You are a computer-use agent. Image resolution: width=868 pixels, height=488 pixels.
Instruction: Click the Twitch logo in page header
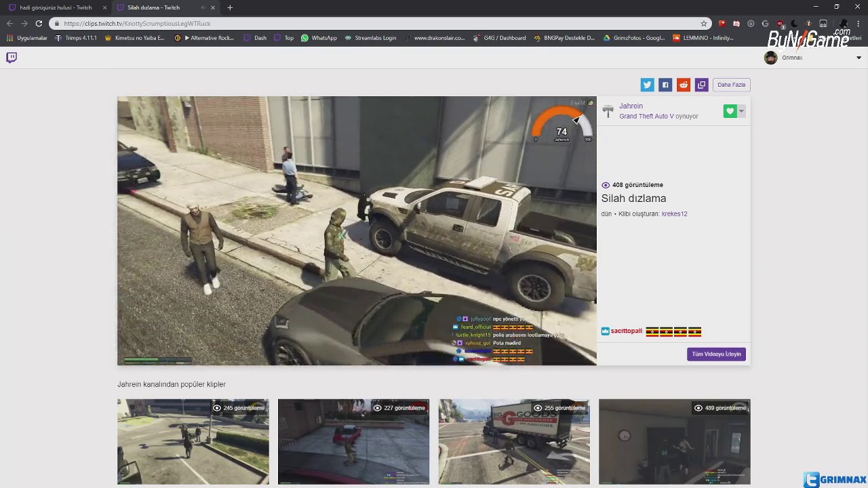point(12,58)
